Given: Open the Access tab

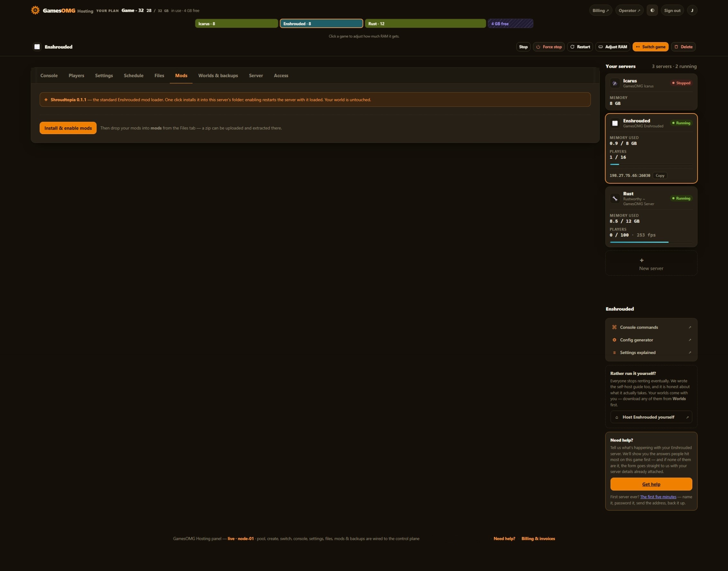Looking at the screenshot, I should pyautogui.click(x=281, y=76).
